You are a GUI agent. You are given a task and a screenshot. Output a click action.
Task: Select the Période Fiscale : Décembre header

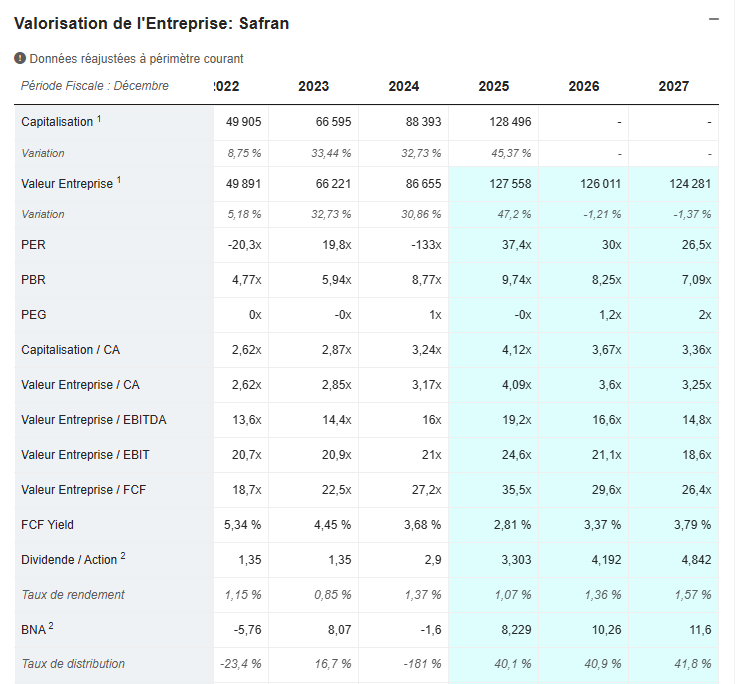point(95,86)
